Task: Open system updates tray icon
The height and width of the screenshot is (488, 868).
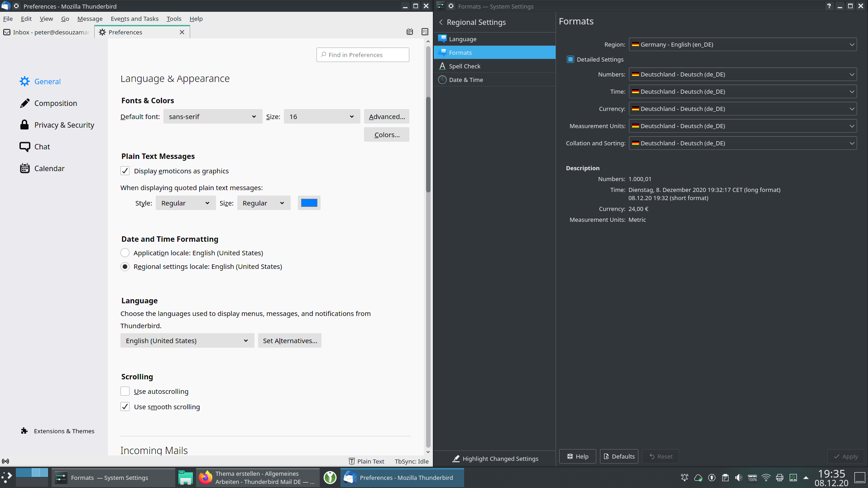Action: 712,478
